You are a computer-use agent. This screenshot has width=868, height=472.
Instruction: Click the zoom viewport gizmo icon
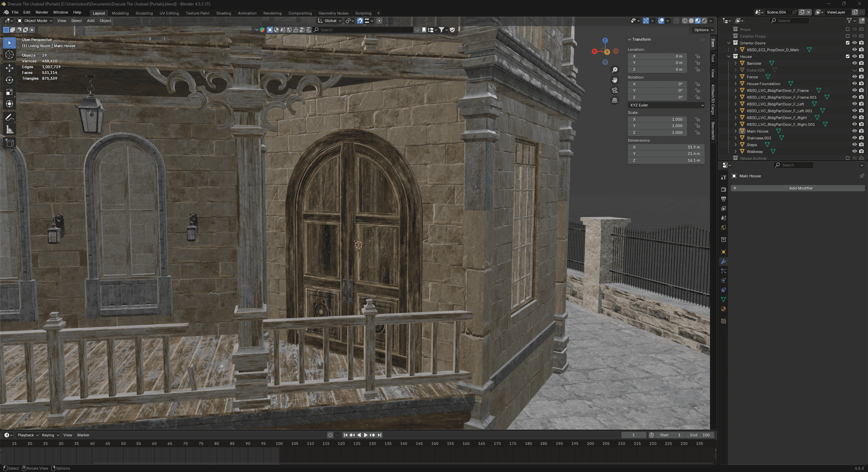click(x=615, y=70)
